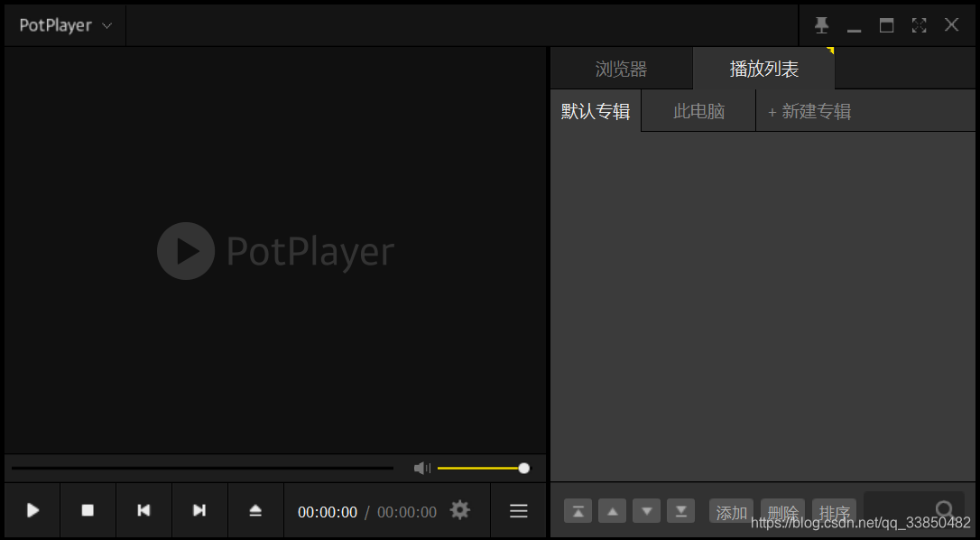Move the playlist item to the top
Screen dimensions: 980x540
578,511
